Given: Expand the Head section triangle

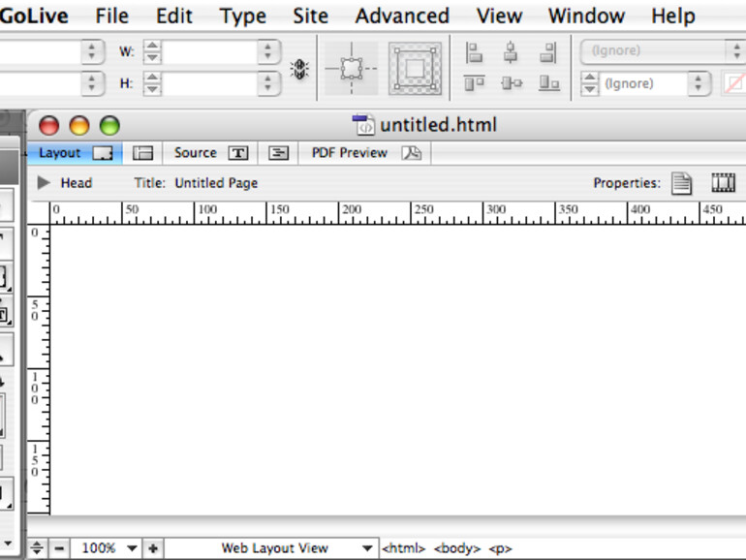Looking at the screenshot, I should (44, 182).
